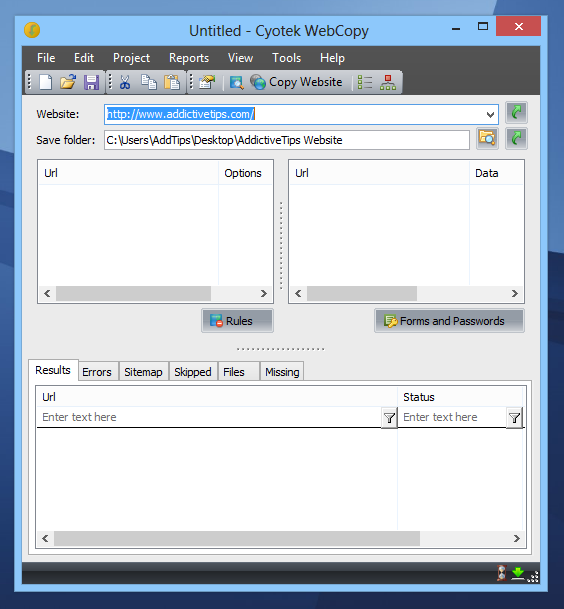Switch to the Results tab
The height and width of the screenshot is (609, 564).
click(53, 370)
